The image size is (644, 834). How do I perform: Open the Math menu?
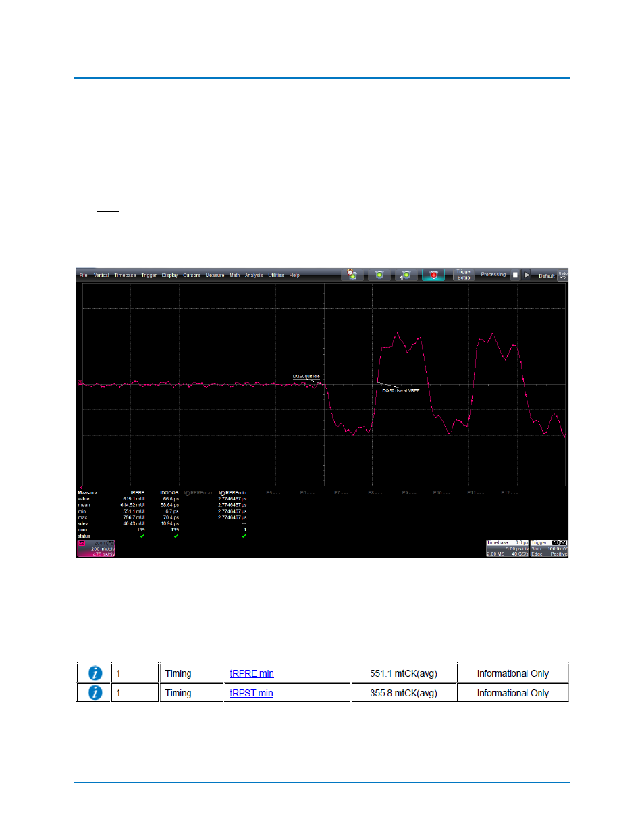tap(234, 276)
